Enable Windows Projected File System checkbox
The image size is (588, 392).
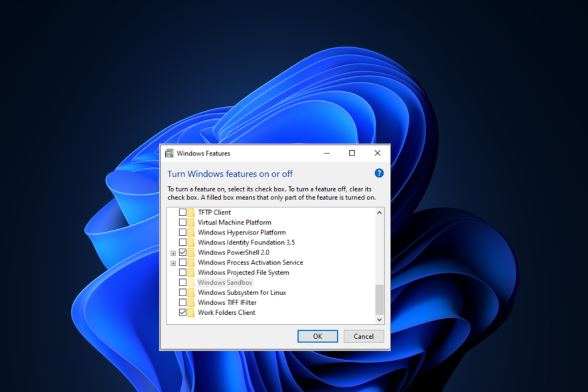point(183,272)
